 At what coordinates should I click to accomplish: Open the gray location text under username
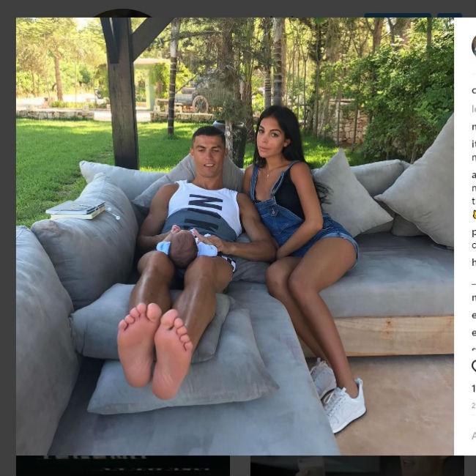[x=474, y=109]
